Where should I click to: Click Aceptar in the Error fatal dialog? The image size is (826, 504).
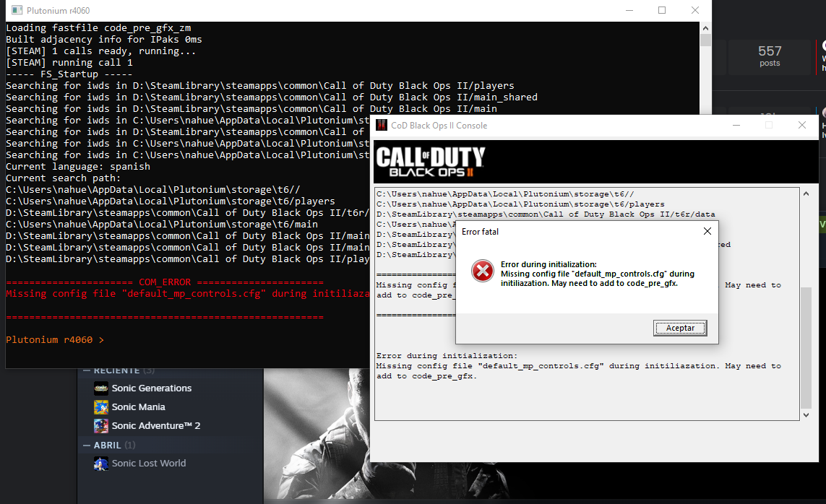(679, 328)
